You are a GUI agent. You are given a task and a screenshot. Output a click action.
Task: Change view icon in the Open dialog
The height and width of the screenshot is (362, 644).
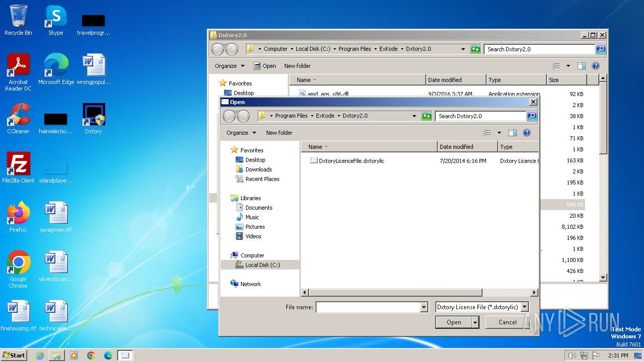487,133
